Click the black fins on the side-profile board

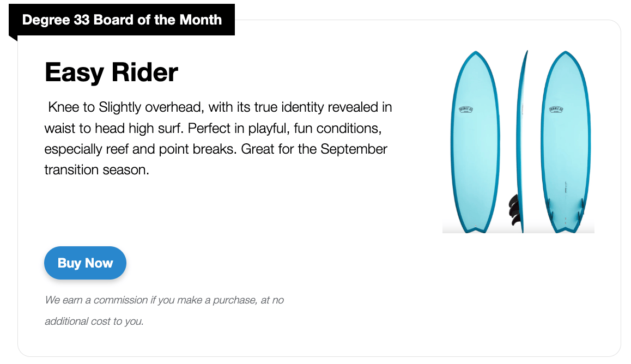[514, 209]
